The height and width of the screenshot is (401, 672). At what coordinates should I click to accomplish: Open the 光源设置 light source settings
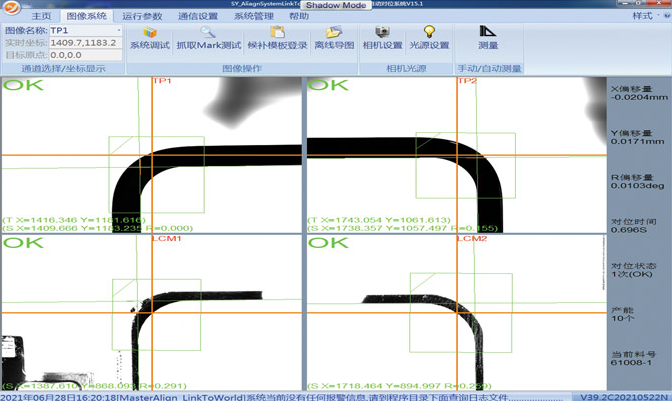429,38
